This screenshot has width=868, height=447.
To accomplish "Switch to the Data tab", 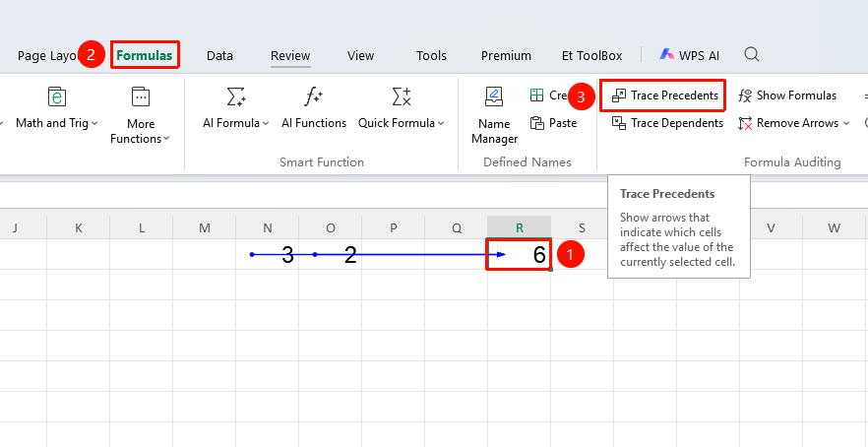I will pyautogui.click(x=219, y=55).
